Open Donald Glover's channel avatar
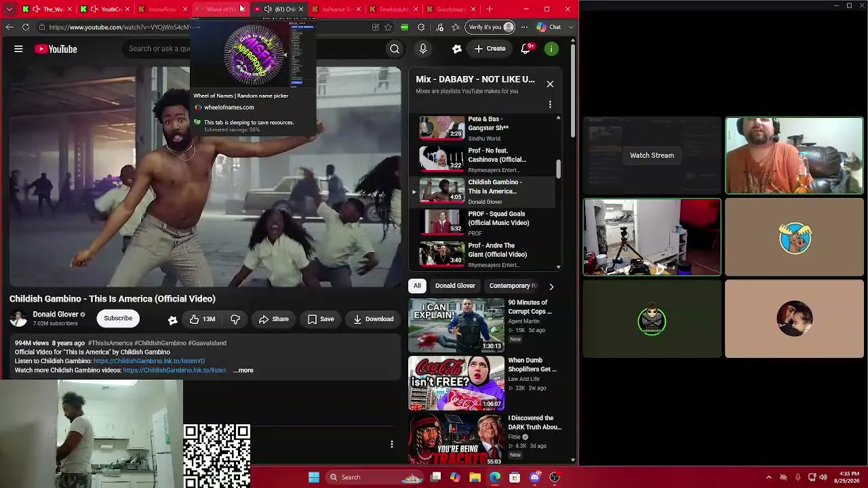 [18, 319]
